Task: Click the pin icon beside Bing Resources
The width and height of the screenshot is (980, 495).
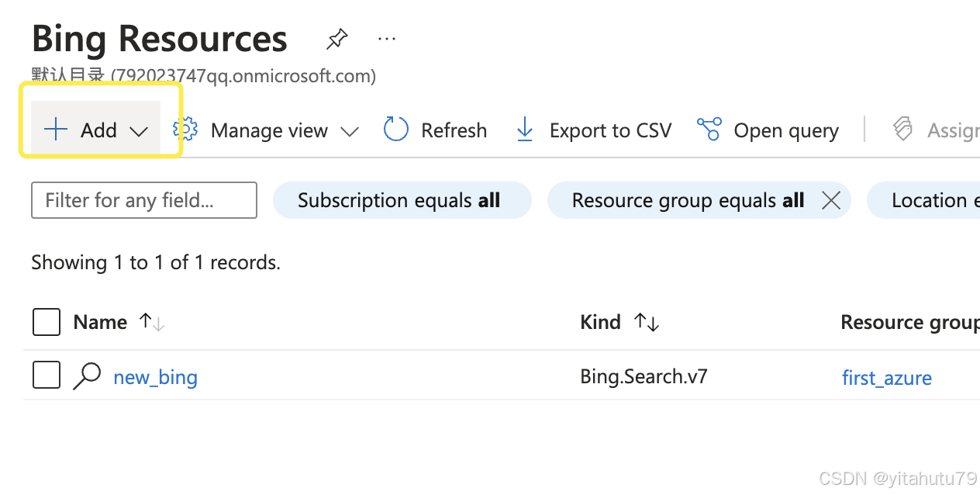Action: point(336,40)
